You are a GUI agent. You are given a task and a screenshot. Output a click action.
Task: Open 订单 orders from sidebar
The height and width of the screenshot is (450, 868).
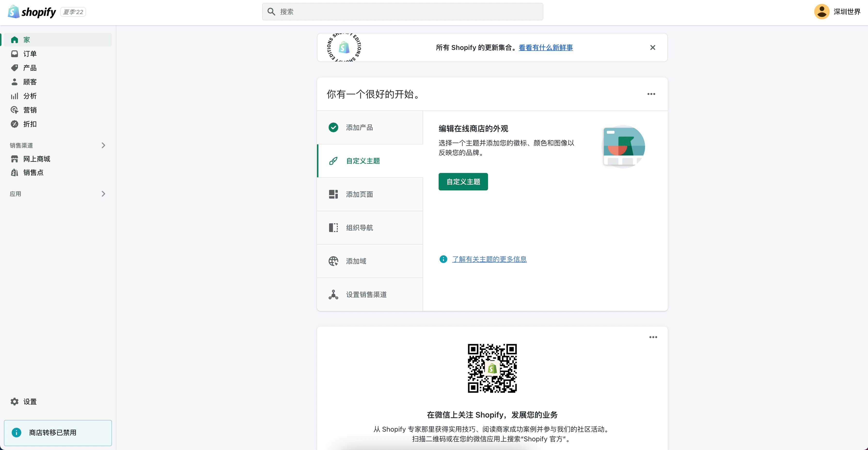(30, 54)
